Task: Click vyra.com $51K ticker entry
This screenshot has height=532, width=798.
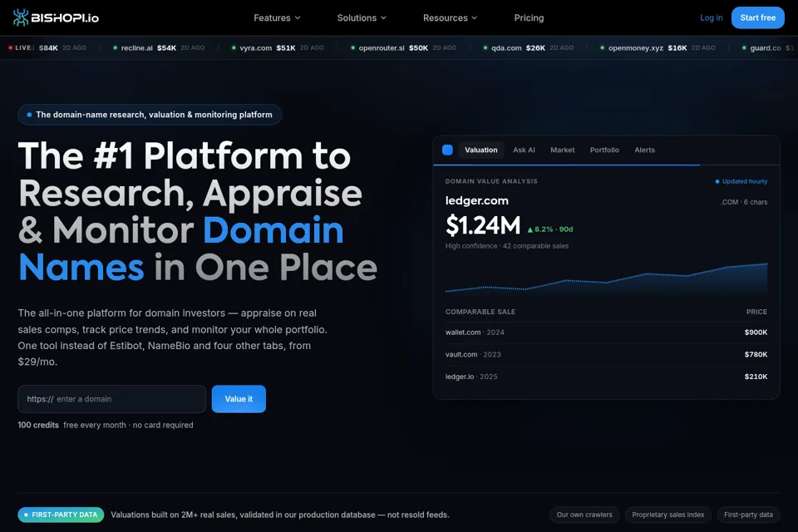Action: pos(278,48)
